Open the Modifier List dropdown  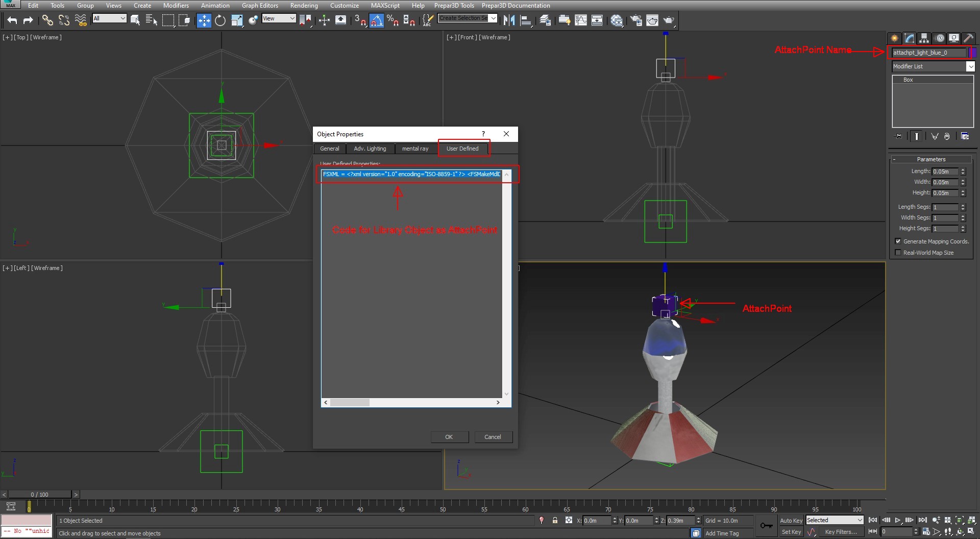[x=970, y=66]
